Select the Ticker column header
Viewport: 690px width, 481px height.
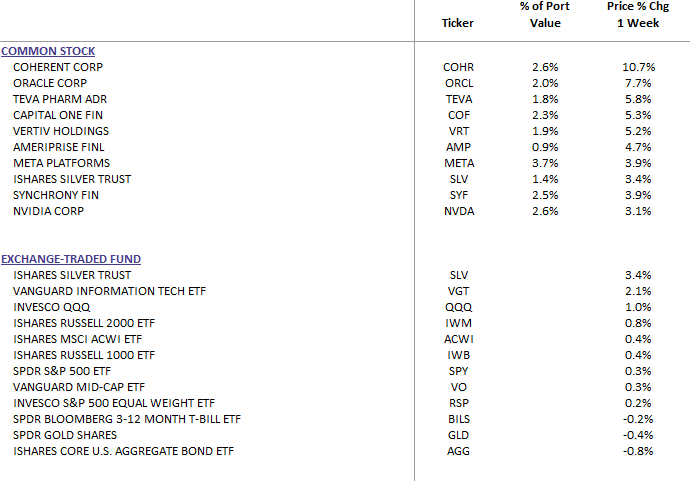458,23
